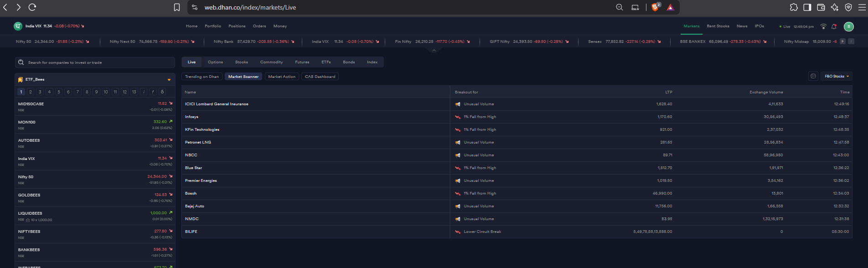Open GOLDBEES in the watchlist

[95, 198]
